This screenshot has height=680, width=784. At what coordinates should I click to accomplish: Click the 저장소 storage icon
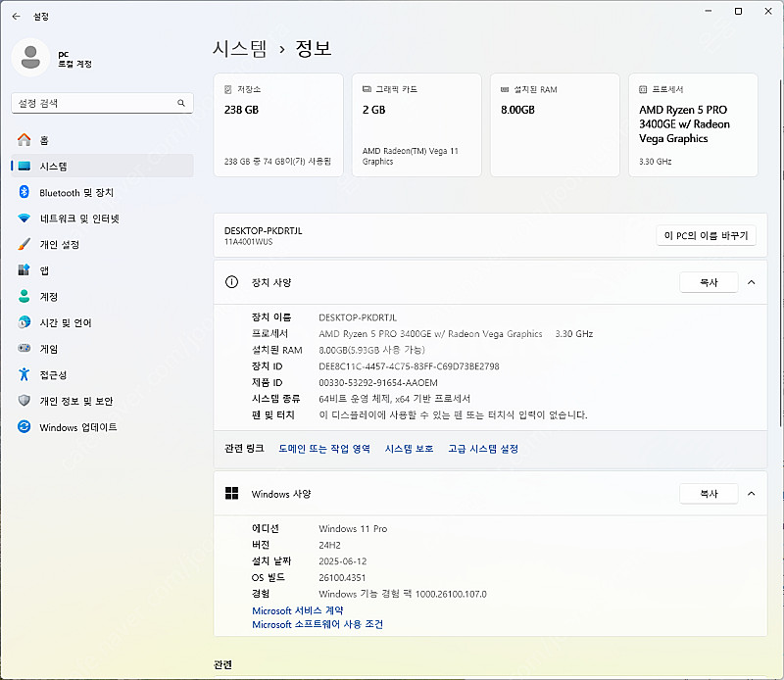228,89
